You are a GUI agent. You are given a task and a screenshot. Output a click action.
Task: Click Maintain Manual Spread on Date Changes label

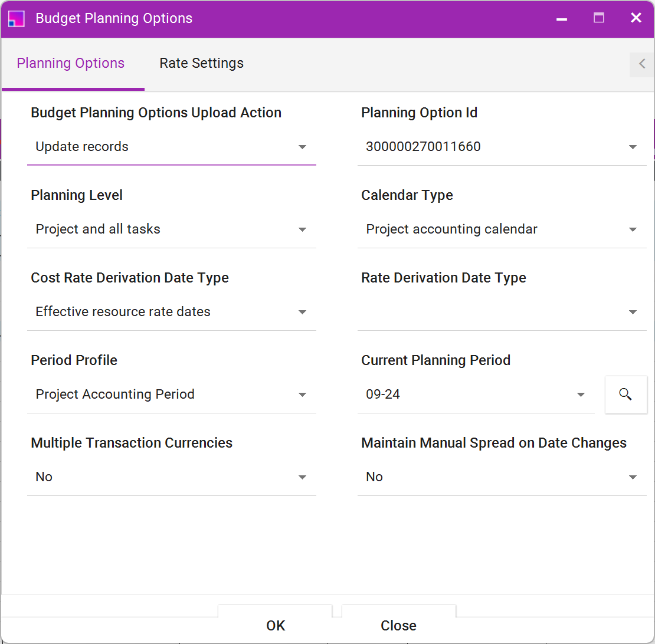pos(494,443)
